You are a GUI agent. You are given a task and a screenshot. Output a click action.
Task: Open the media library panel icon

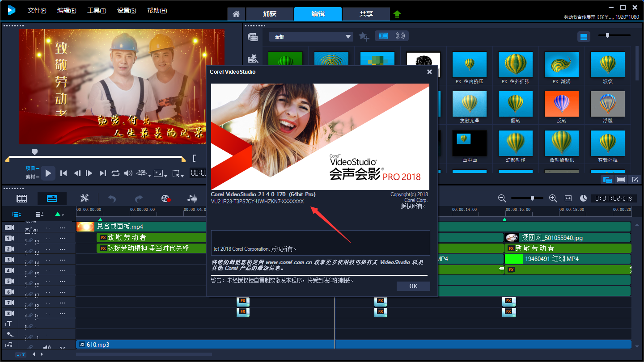[253, 37]
